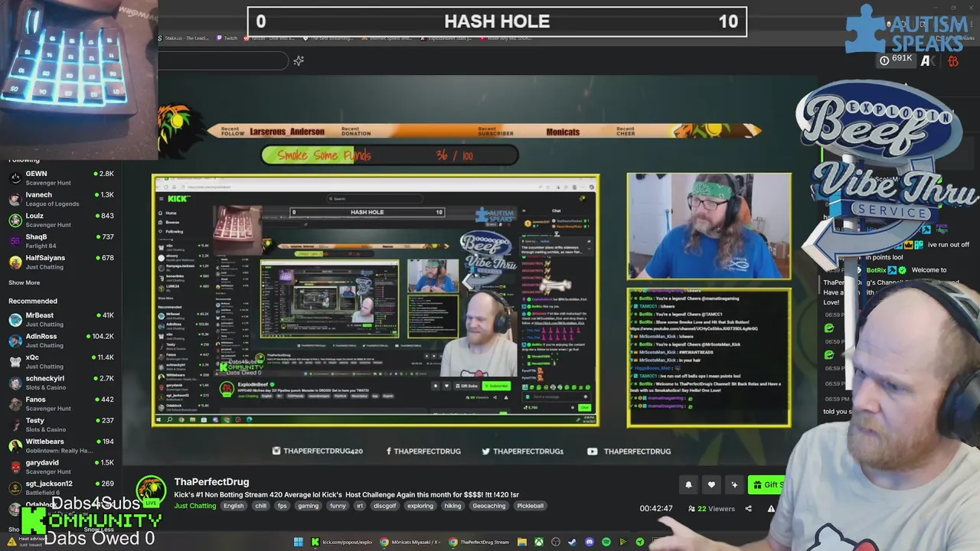Click sparkle icon next to top search field

pyautogui.click(x=299, y=60)
